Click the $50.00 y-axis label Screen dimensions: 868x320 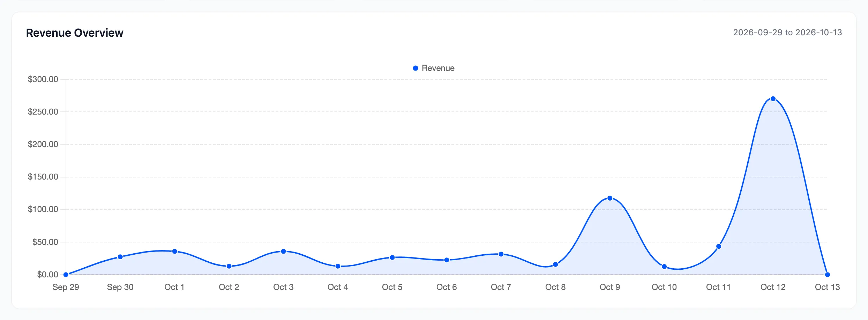(45, 242)
